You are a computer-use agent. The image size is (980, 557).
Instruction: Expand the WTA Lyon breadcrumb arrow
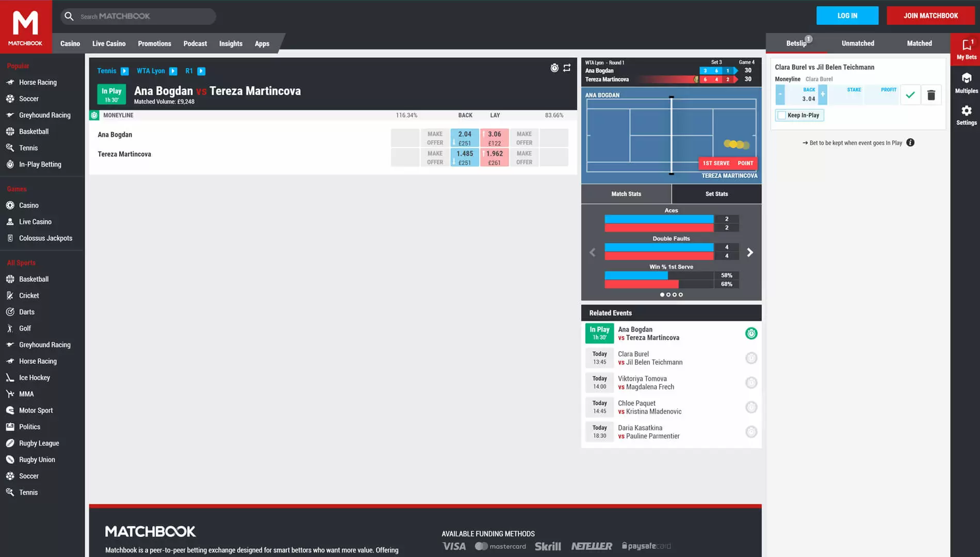pyautogui.click(x=173, y=71)
